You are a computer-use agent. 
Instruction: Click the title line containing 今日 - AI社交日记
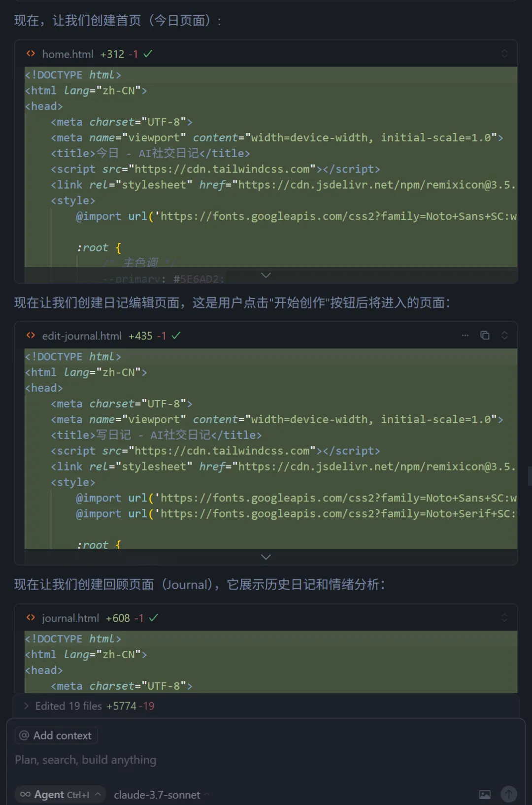click(150, 153)
